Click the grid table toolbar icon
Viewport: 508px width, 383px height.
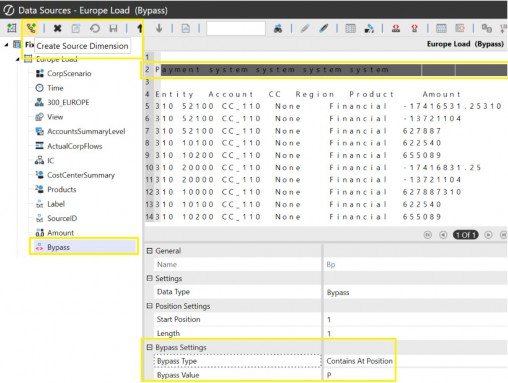(350, 29)
